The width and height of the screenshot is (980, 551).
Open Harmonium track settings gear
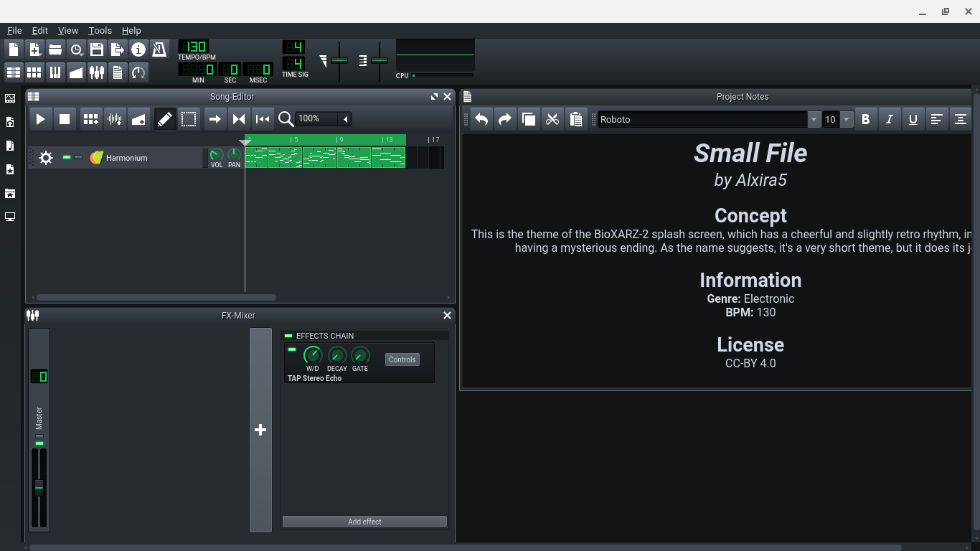46,158
